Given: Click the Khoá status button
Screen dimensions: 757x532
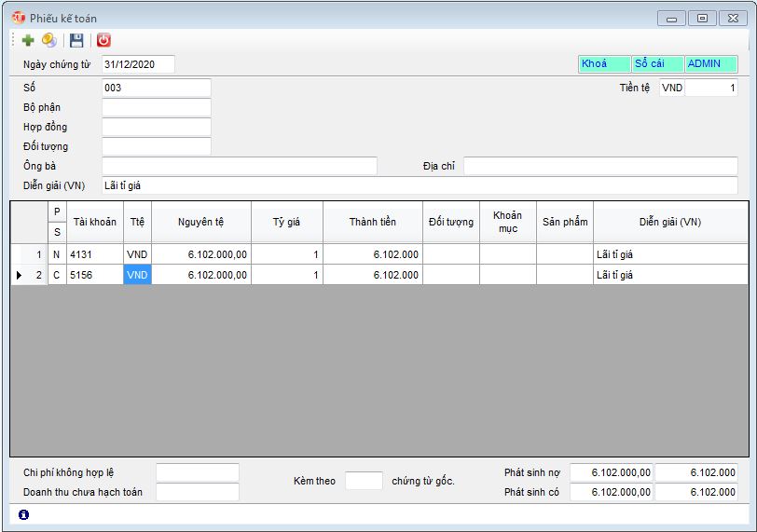Looking at the screenshot, I should 603,64.
